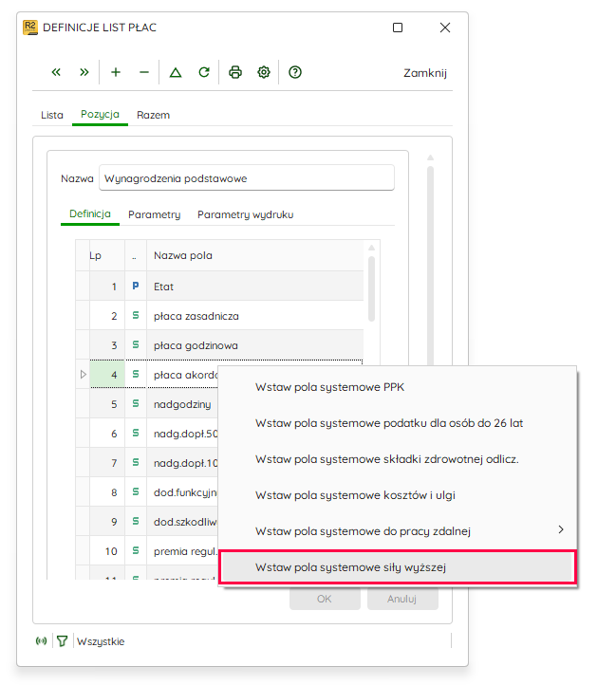
Task: Click the Lp column header
Action: tap(107, 255)
